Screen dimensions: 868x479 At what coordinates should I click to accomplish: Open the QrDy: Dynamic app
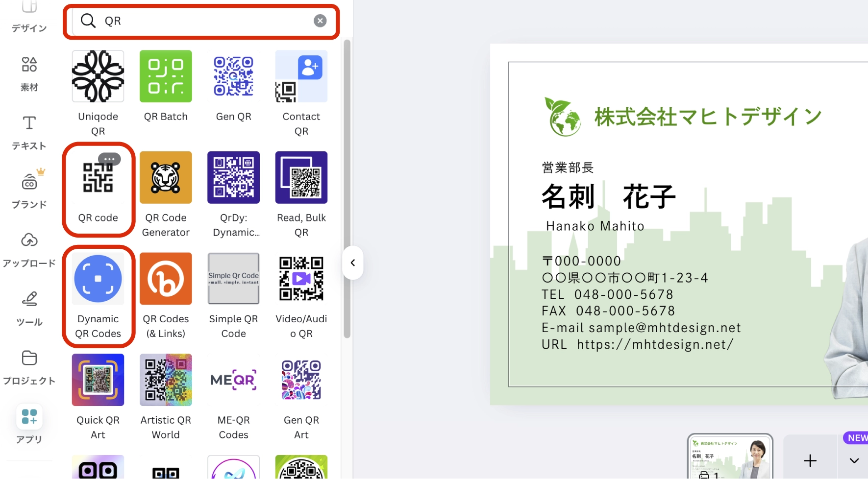point(233,195)
